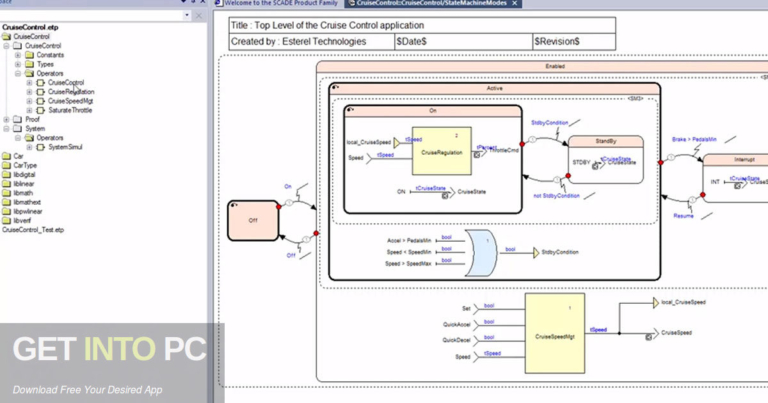Click the Enabled state header
This screenshot has width=768, height=403.
542,66
